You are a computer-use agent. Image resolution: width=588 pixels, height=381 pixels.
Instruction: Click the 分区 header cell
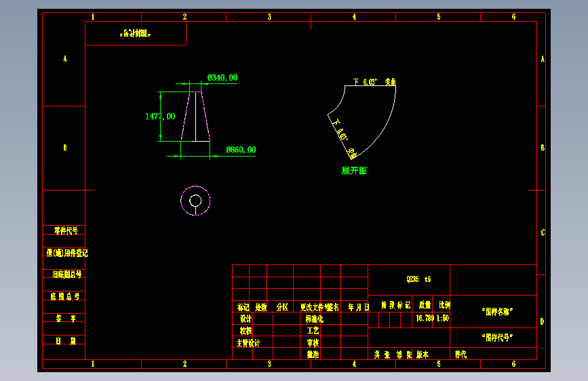(x=282, y=308)
